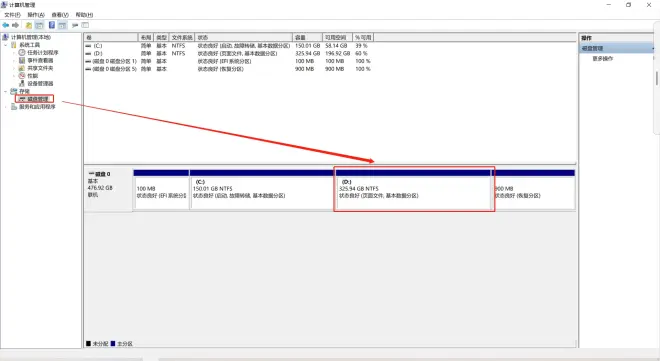Sort by the 卷 column header
The width and height of the screenshot is (660, 361).
[111, 37]
